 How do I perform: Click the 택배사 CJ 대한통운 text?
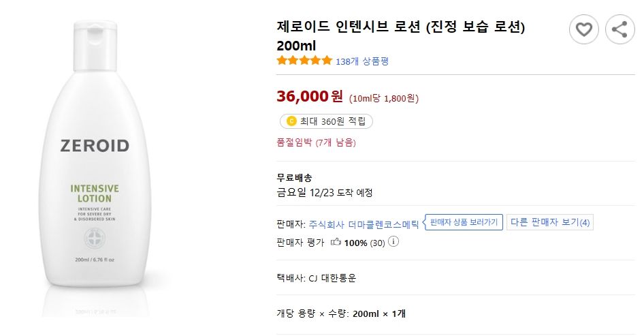[x=316, y=277]
